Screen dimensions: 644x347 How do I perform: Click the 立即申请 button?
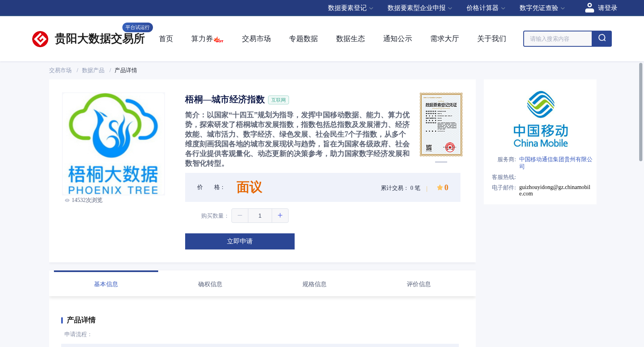pos(240,241)
